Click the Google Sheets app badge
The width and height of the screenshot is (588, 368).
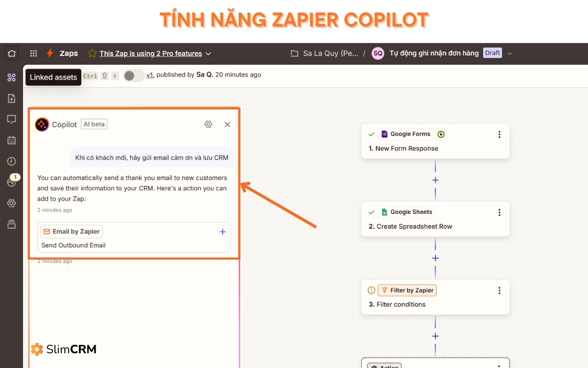[406, 212]
